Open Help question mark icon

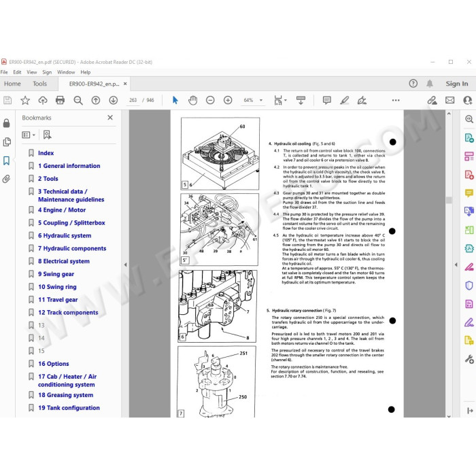click(413, 84)
